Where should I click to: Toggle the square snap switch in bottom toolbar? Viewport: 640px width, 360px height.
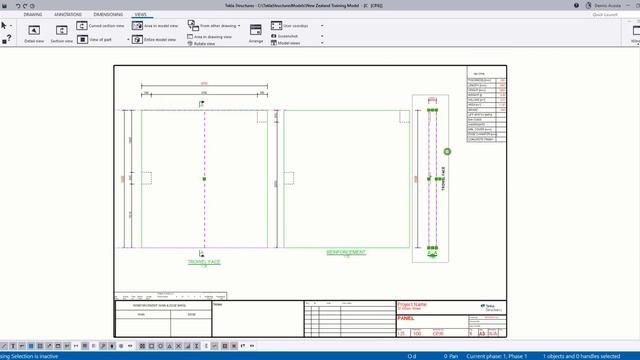(151, 346)
